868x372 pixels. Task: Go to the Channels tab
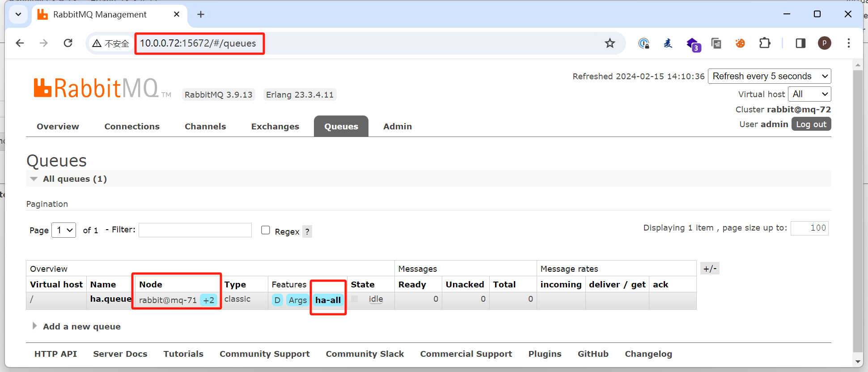(205, 126)
